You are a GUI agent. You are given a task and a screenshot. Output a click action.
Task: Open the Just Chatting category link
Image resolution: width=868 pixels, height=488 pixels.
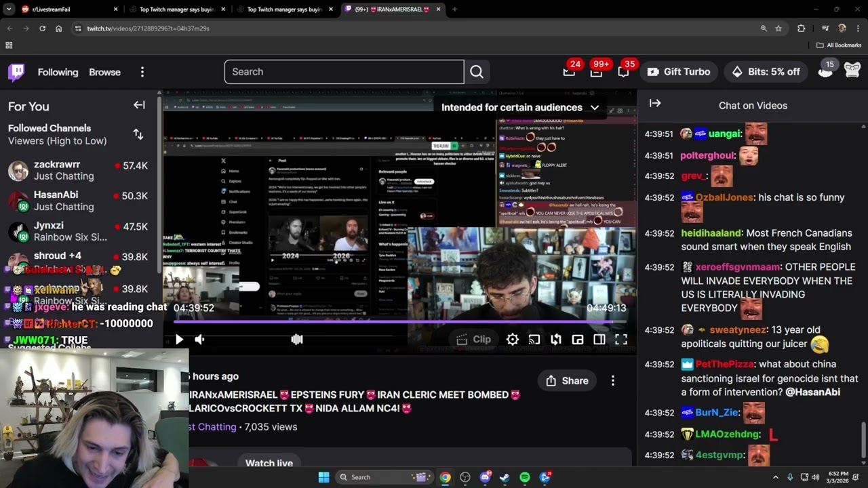point(213,427)
